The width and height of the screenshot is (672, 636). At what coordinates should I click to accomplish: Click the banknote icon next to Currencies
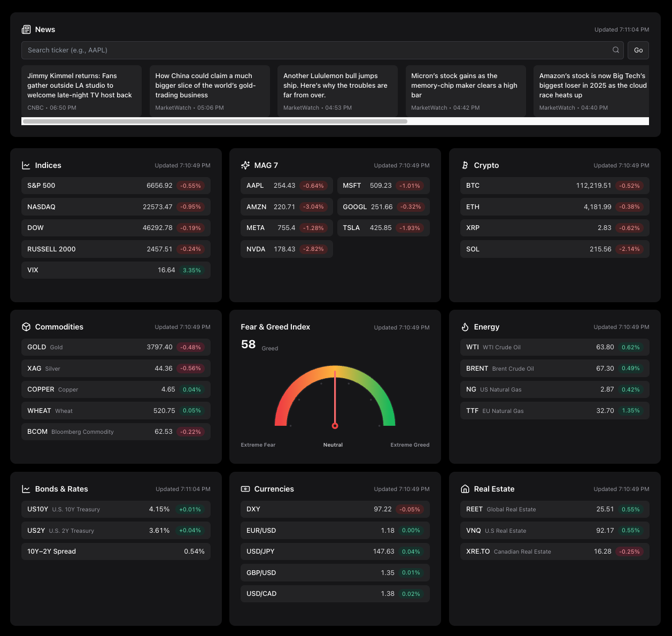[x=245, y=489]
